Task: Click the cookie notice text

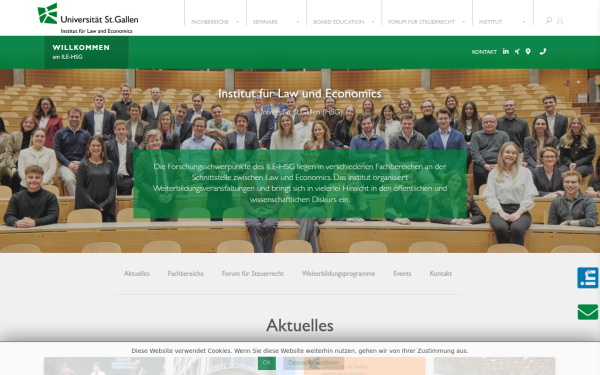Action: point(300,351)
